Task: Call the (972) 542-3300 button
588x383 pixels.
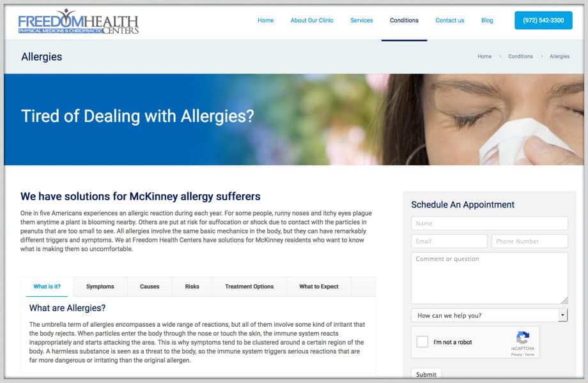Action: click(543, 20)
